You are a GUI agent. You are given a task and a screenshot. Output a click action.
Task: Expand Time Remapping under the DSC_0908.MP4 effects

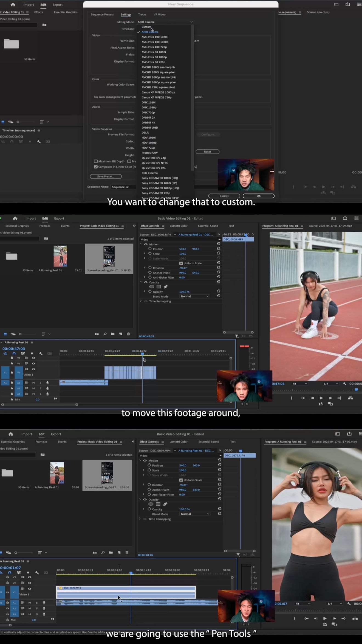click(x=141, y=301)
